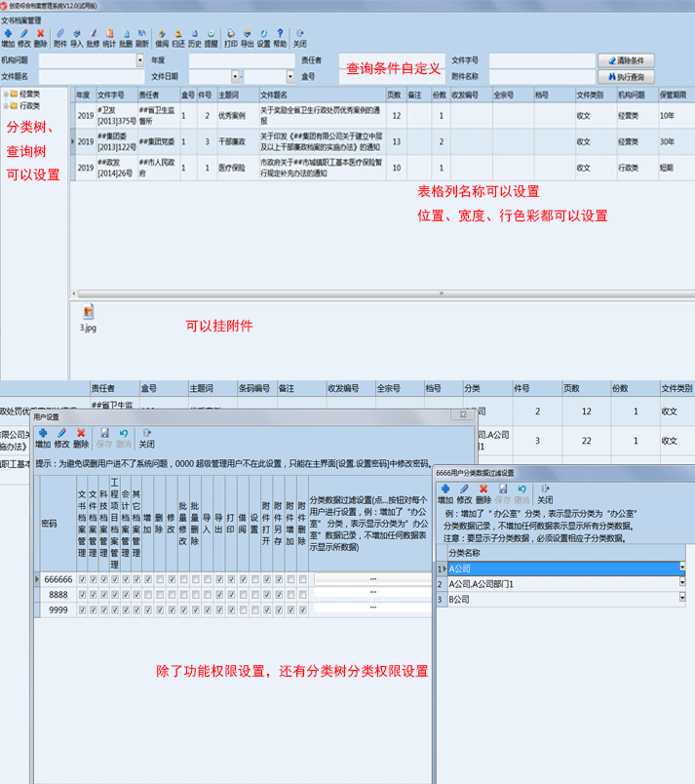
Task: Close the 用户设置 dialog with X button
Action: [463, 415]
